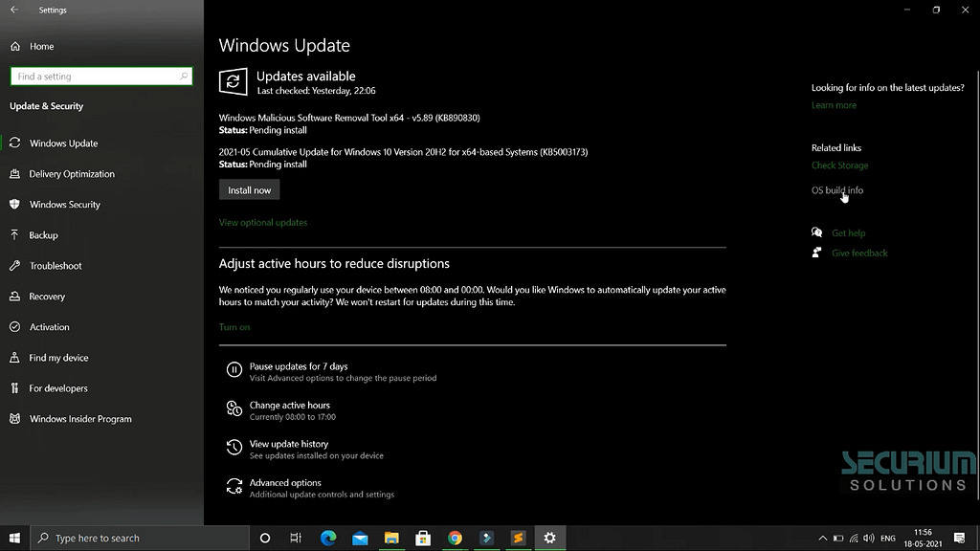Screen dimensions: 980x551
Task: Pause updates for 7 days
Action: tap(299, 366)
